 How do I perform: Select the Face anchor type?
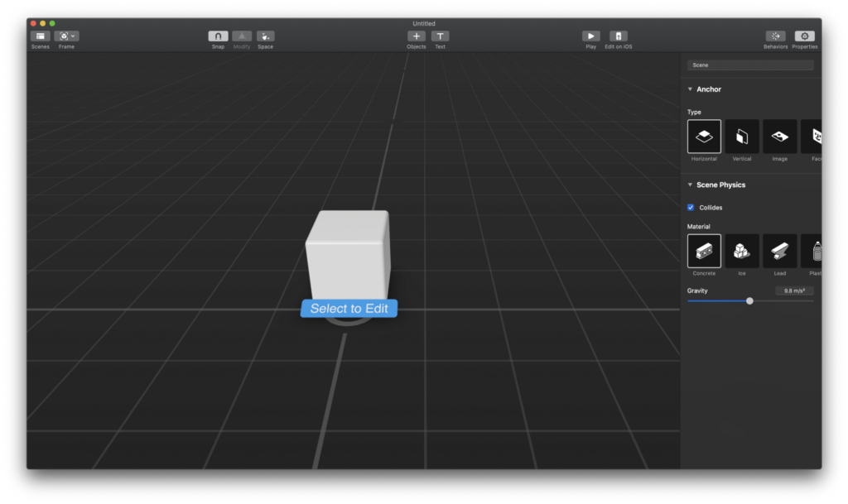[812, 137]
